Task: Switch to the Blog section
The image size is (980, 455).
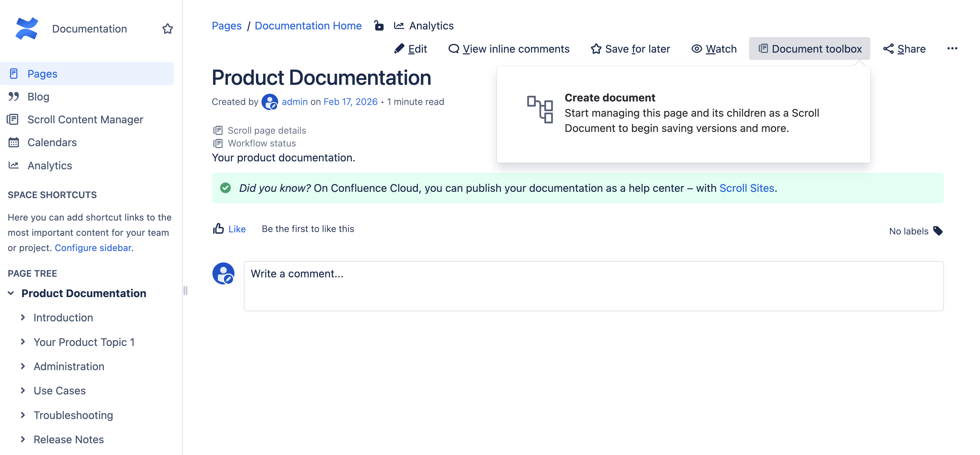Action: point(38,96)
